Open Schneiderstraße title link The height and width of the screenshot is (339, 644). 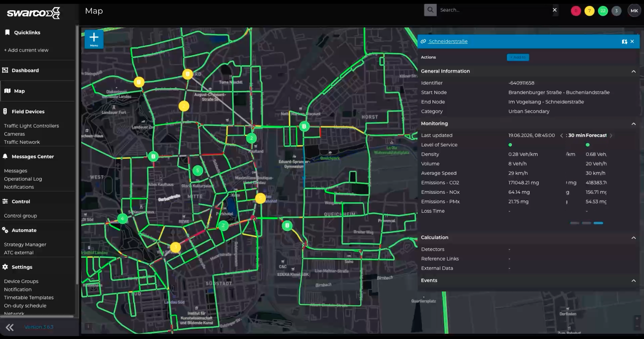click(448, 41)
